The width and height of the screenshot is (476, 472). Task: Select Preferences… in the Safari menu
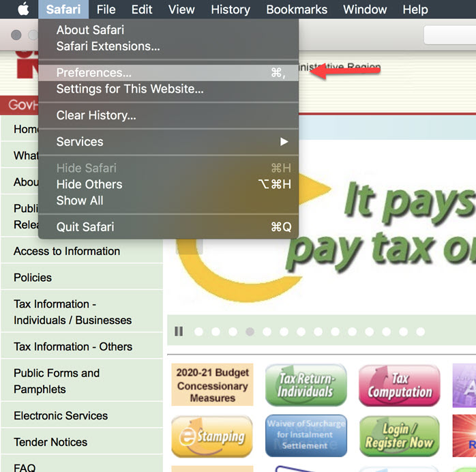[168, 73]
